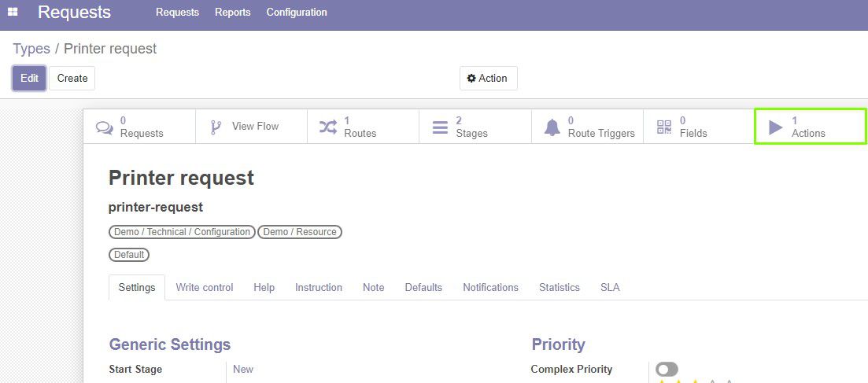Select the Settings tab

[137, 287]
